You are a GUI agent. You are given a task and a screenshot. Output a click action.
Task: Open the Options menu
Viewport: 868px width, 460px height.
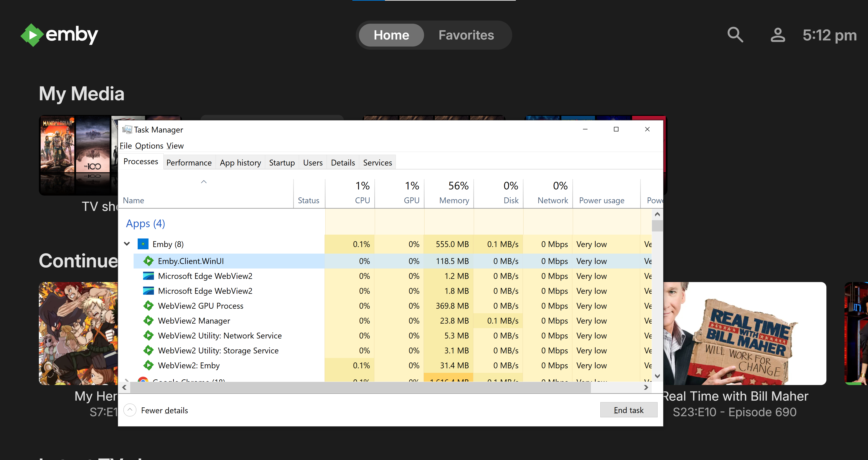point(149,145)
